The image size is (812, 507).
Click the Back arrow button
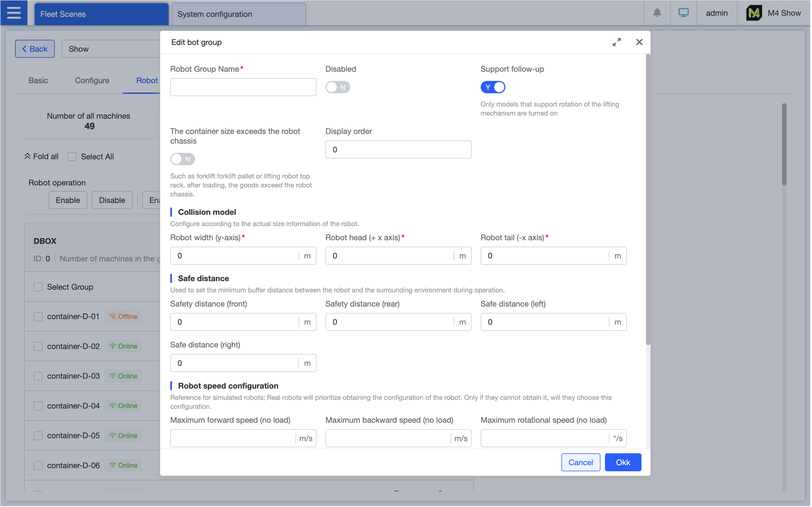[35, 49]
